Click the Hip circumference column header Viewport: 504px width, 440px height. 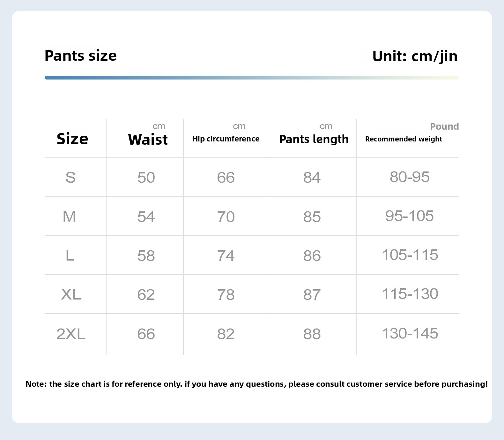(226, 139)
